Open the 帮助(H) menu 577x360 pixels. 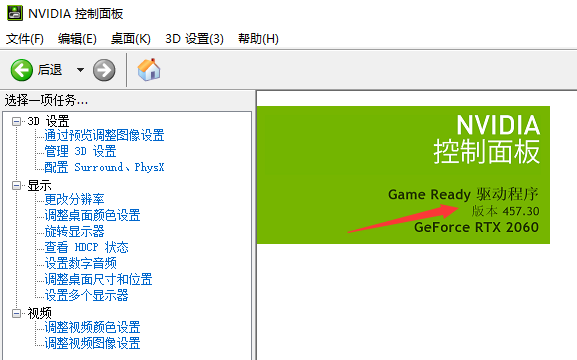coord(258,39)
